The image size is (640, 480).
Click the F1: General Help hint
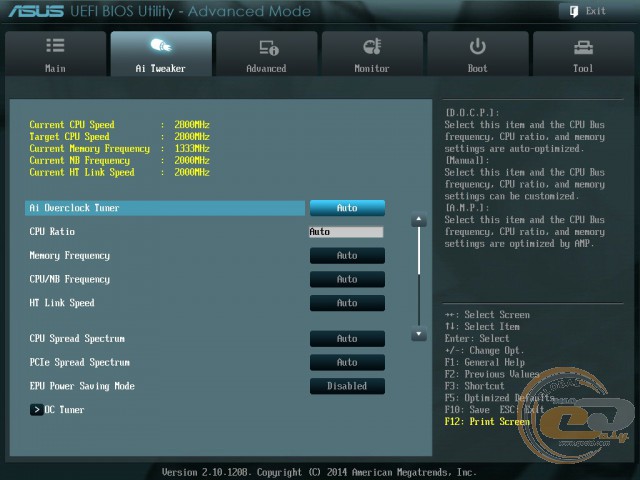pyautogui.click(x=485, y=362)
